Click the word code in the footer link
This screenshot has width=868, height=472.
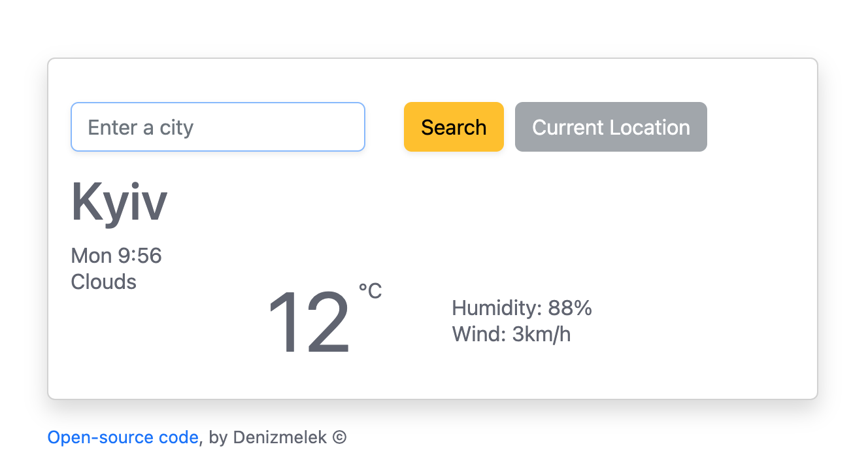click(179, 437)
